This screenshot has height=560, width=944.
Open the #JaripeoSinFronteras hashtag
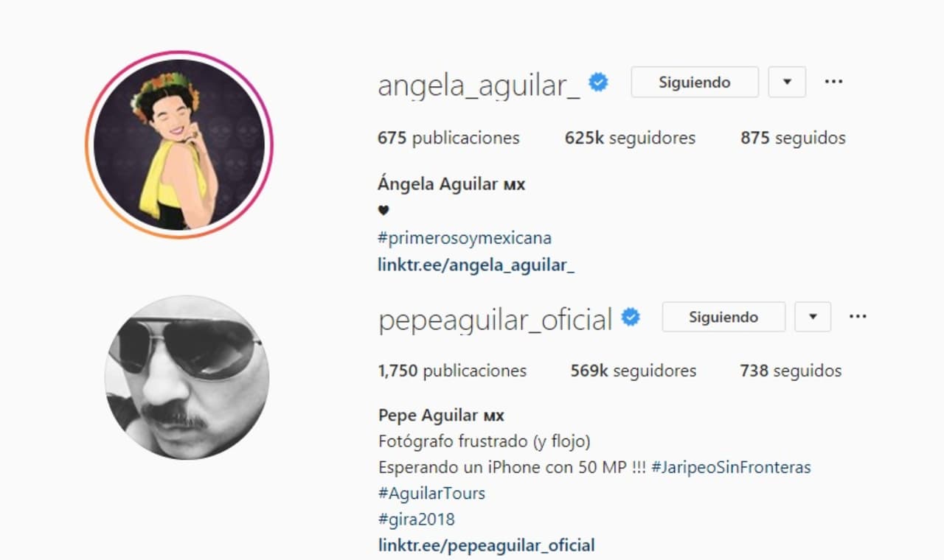click(732, 467)
